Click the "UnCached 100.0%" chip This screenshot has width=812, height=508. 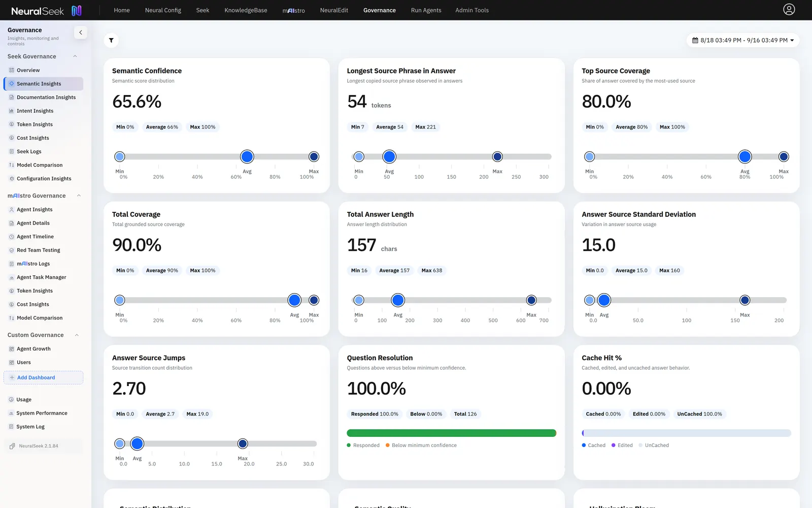[699, 414]
